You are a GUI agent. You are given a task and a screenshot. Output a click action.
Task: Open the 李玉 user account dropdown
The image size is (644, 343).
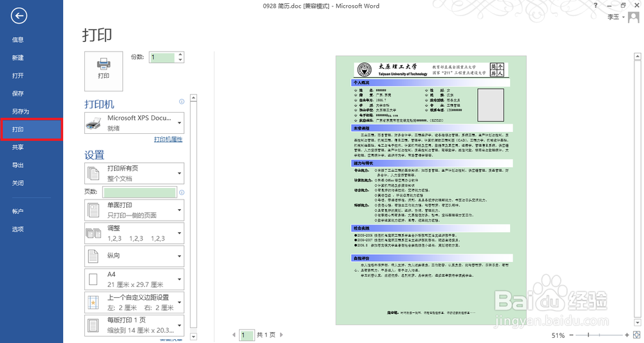pyautogui.click(x=616, y=17)
